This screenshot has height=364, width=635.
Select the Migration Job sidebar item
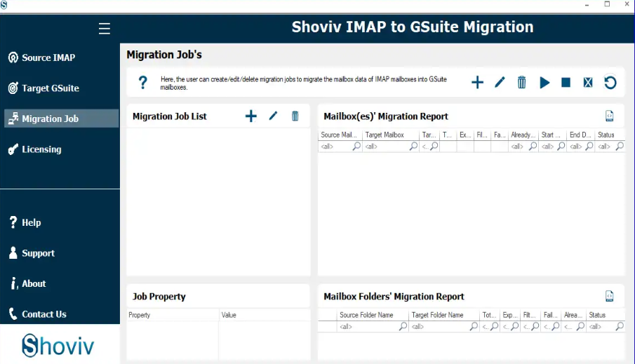(x=62, y=119)
